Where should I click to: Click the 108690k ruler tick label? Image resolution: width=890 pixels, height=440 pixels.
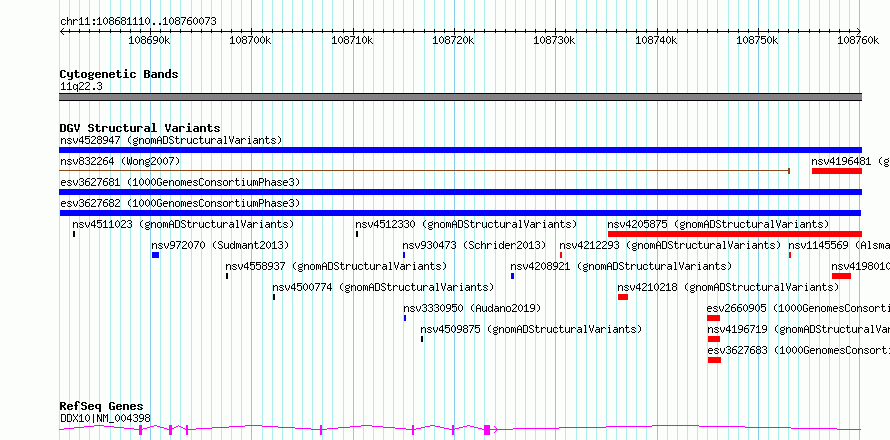150,40
